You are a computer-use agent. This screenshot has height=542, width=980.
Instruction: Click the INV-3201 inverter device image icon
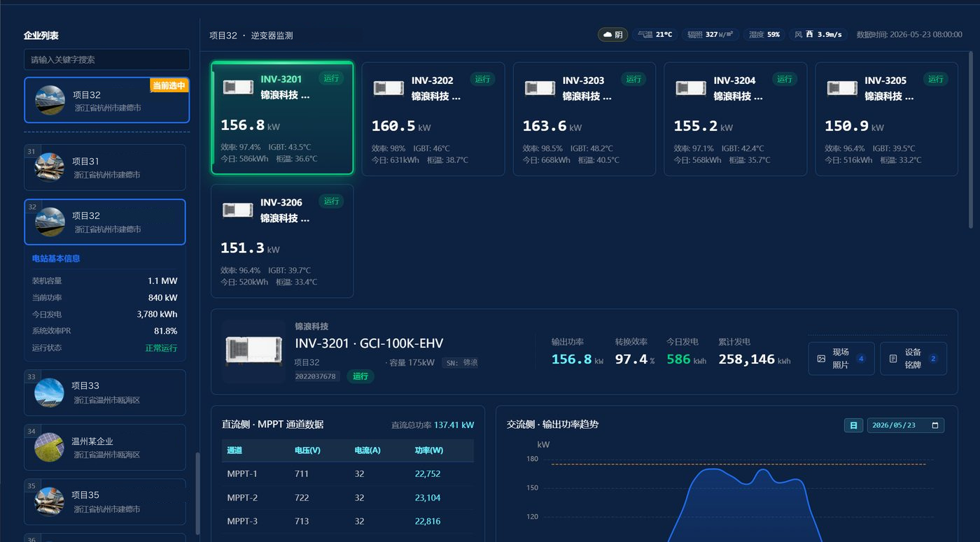(238, 87)
